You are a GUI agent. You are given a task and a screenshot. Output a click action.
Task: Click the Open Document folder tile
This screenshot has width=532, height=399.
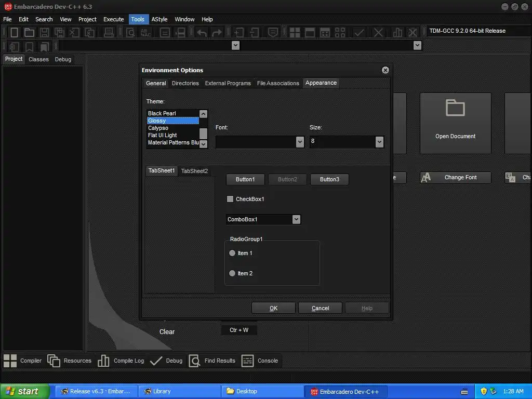point(455,123)
